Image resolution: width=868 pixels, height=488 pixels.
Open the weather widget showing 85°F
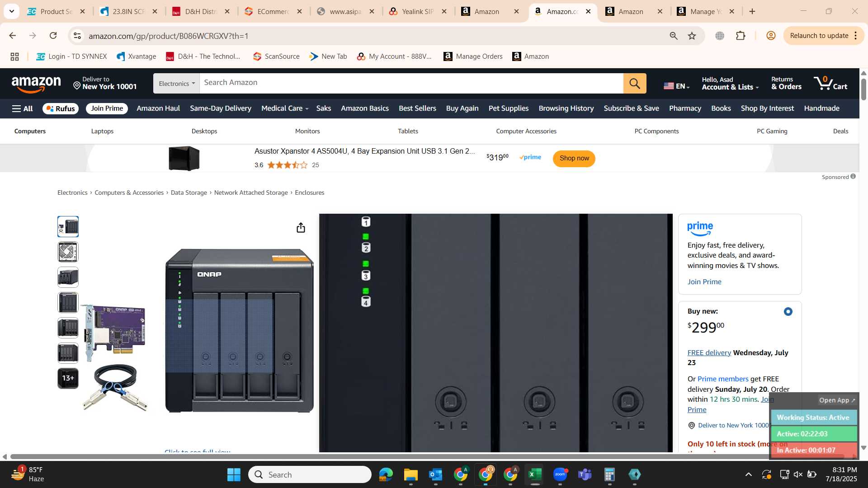[x=28, y=474]
